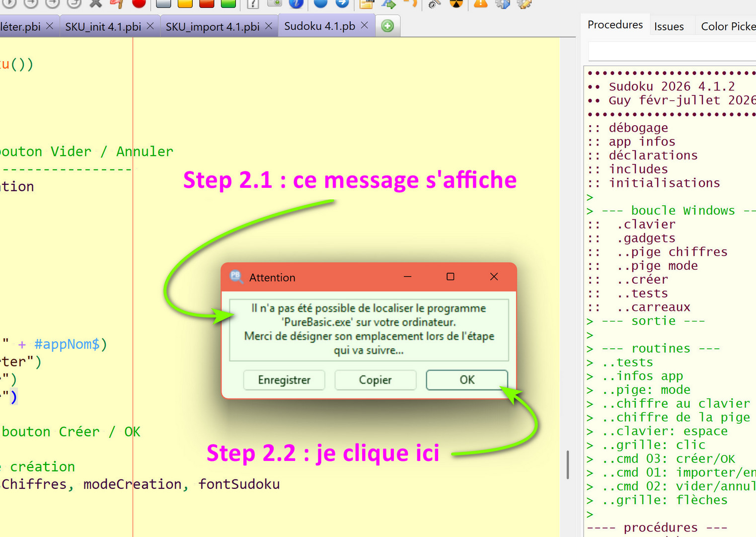
Task: Click Copier in the Attention dialog
Action: click(376, 380)
